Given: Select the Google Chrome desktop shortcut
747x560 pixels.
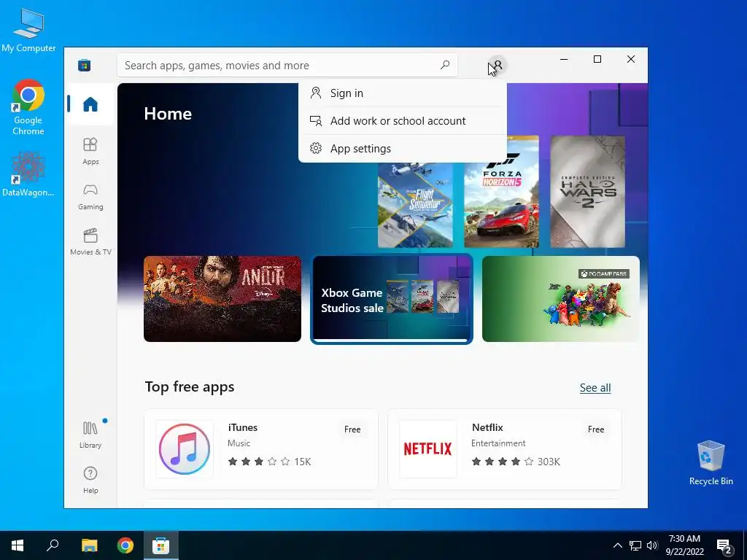Looking at the screenshot, I should (28, 108).
